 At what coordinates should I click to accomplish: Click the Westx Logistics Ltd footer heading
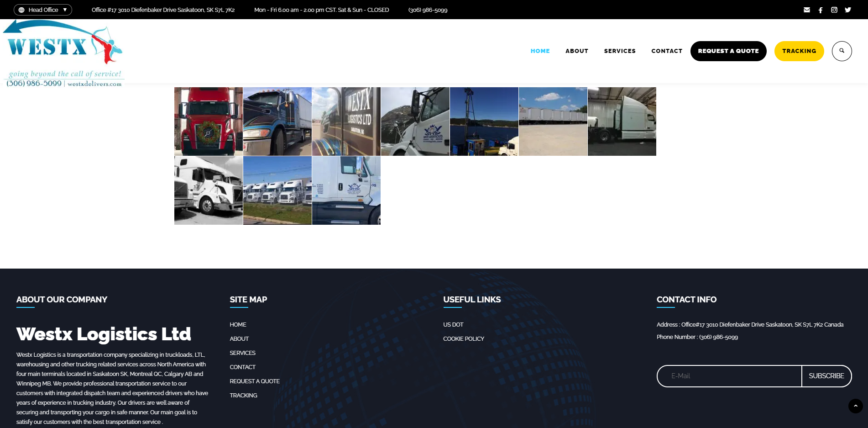point(104,334)
